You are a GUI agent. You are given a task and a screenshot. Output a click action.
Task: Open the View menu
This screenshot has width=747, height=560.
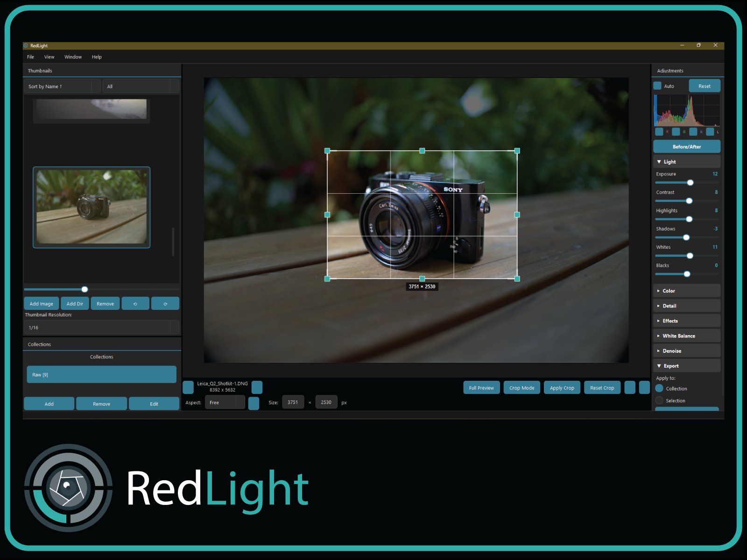pyautogui.click(x=49, y=56)
